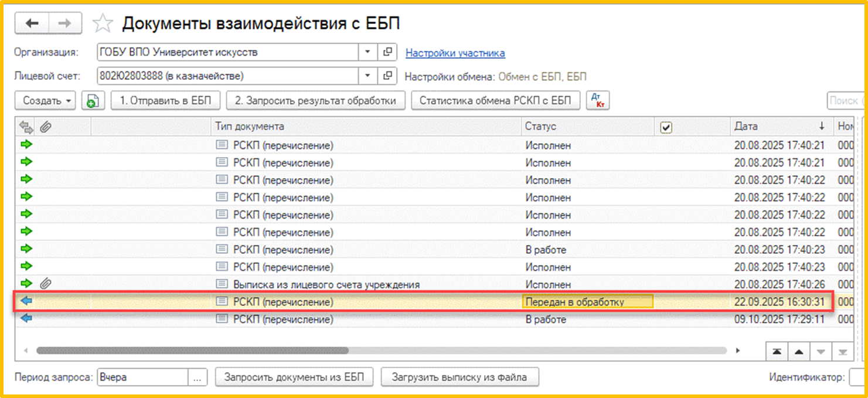Focus the Идентификатор input field
This screenshot has height=398, width=868.
[x=857, y=377]
